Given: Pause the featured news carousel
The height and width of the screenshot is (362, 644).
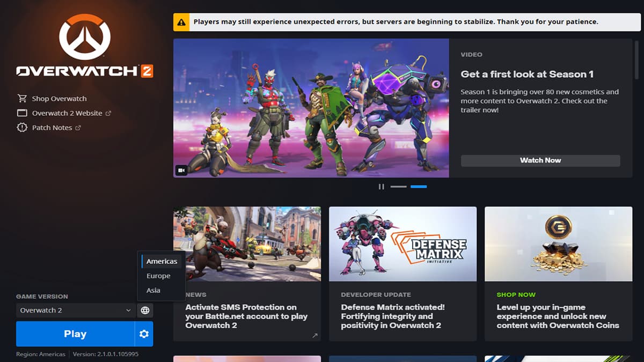Looking at the screenshot, I should tap(382, 186).
